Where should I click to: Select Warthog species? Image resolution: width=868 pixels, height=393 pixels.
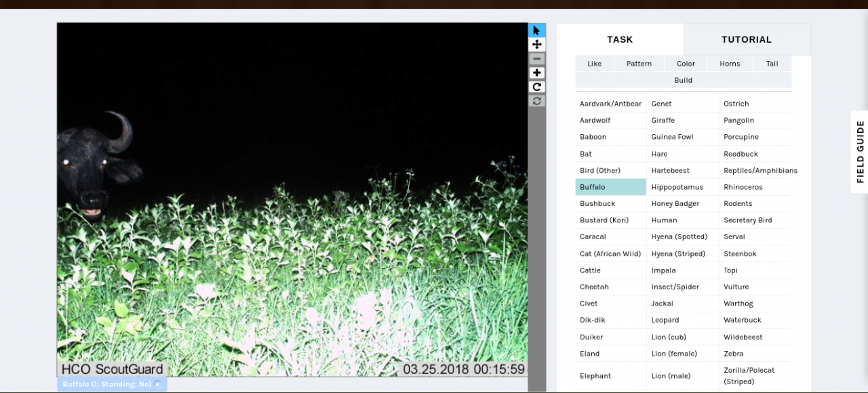pyautogui.click(x=755, y=304)
